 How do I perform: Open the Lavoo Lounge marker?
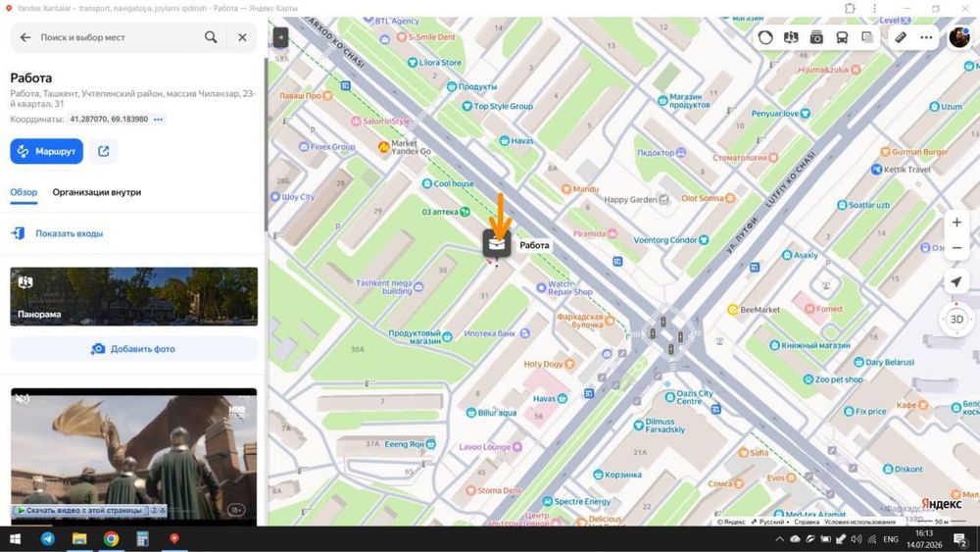491,447
